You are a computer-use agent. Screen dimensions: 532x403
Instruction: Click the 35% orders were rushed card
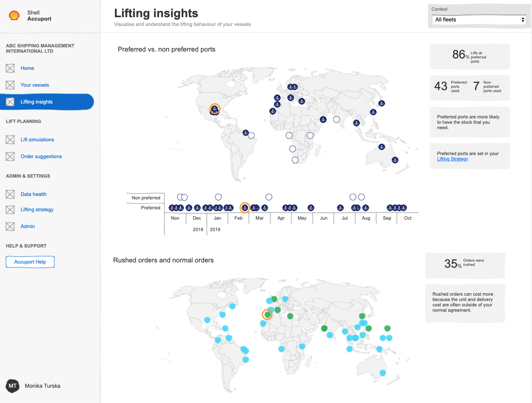point(465,265)
